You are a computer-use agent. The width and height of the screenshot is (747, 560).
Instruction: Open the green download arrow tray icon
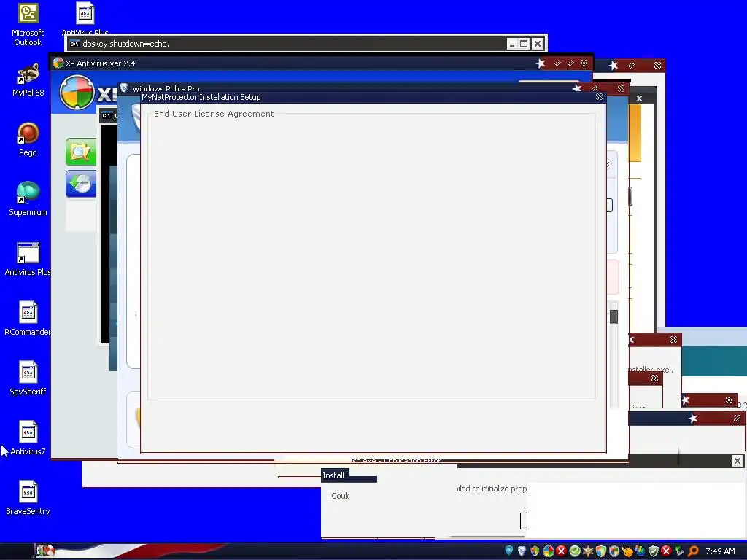point(679,551)
